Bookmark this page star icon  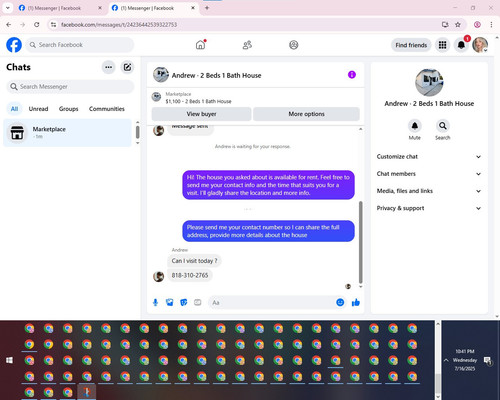[458, 24]
